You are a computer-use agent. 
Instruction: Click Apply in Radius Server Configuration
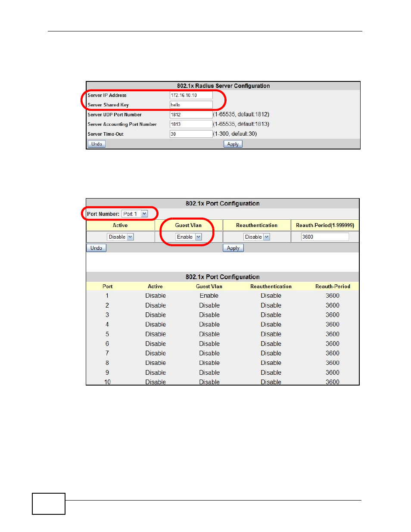[233, 144]
